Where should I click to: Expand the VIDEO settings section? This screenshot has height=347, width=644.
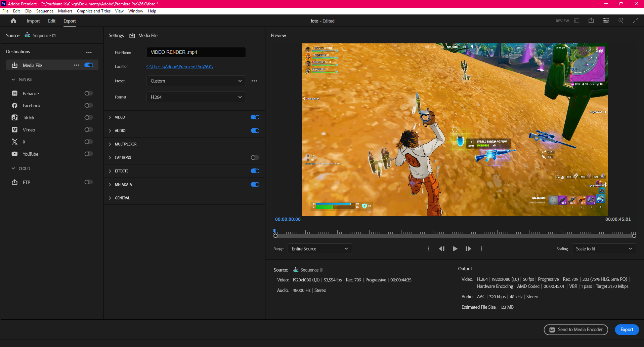(x=110, y=117)
